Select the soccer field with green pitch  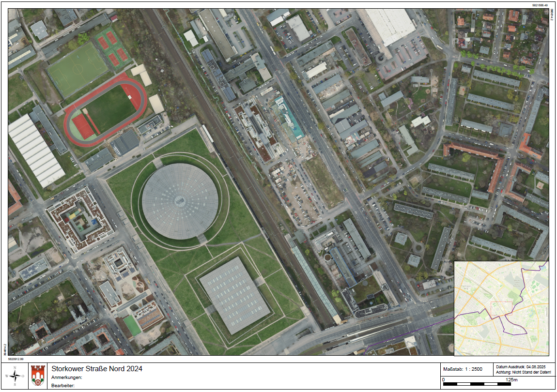(x=77, y=68)
